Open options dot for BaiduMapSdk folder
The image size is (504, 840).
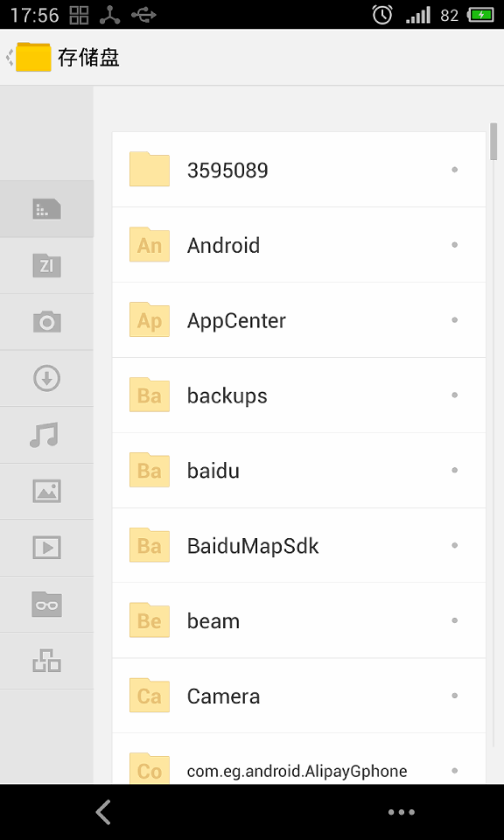pos(455,545)
